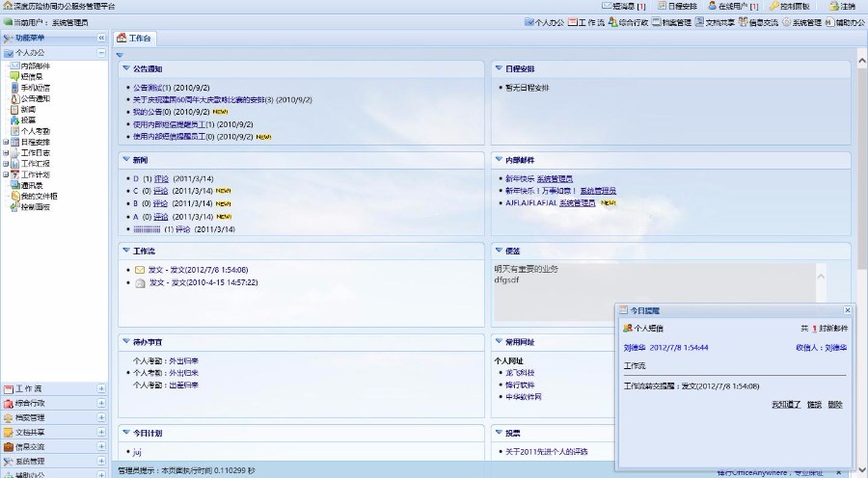868x478 pixels.
Task: Open the 中华软件网 website link
Action: (x=523, y=397)
